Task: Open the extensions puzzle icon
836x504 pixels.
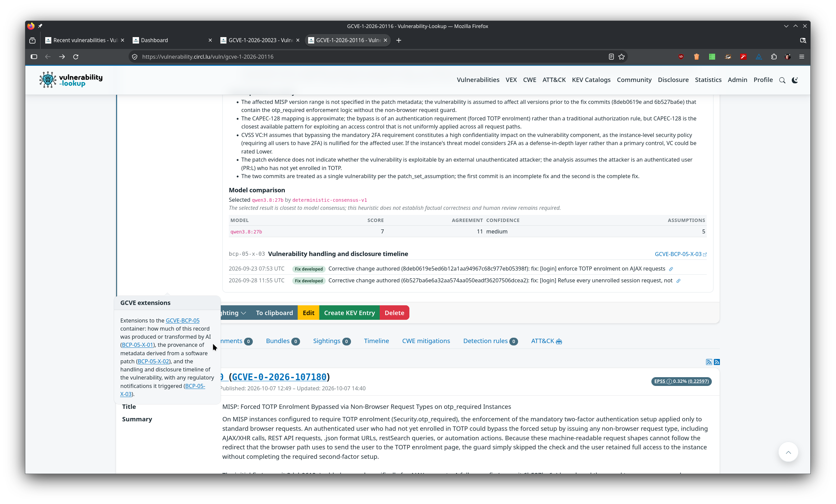Action: click(x=774, y=57)
